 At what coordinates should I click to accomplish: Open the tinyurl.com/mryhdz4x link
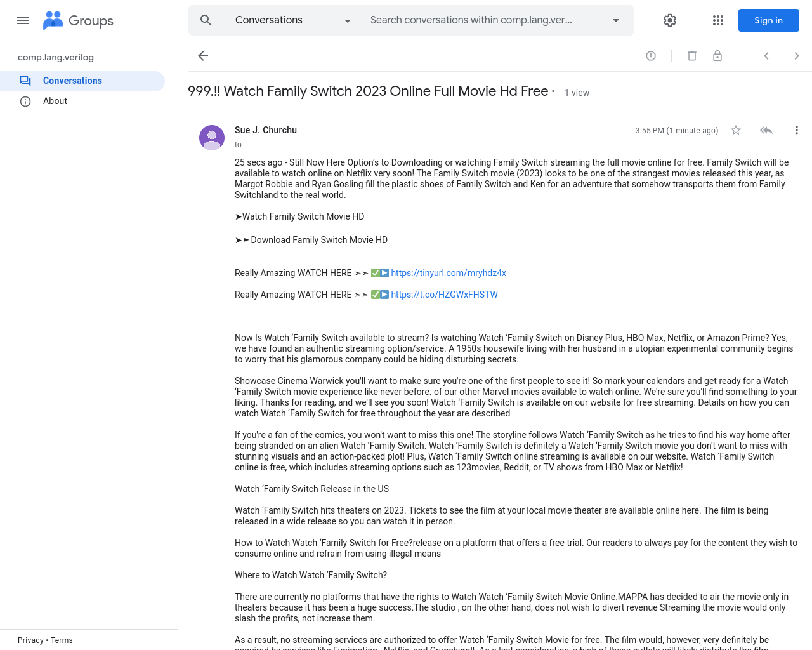[x=449, y=273]
